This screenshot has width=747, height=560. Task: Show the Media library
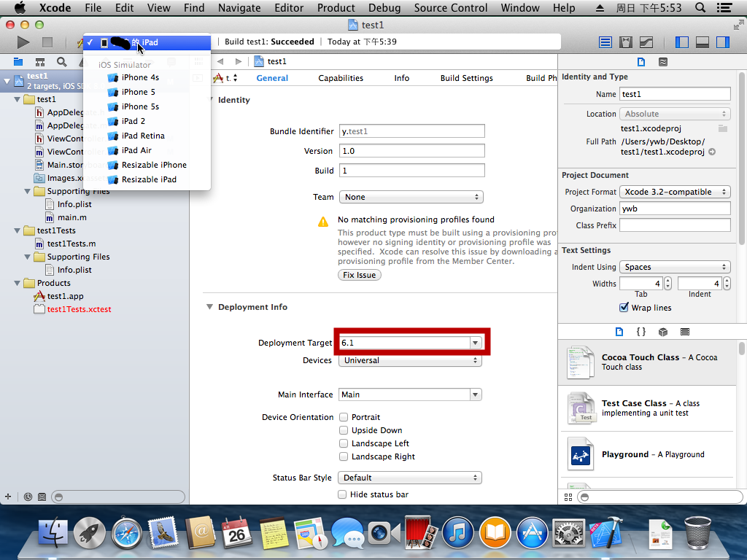pos(684,332)
